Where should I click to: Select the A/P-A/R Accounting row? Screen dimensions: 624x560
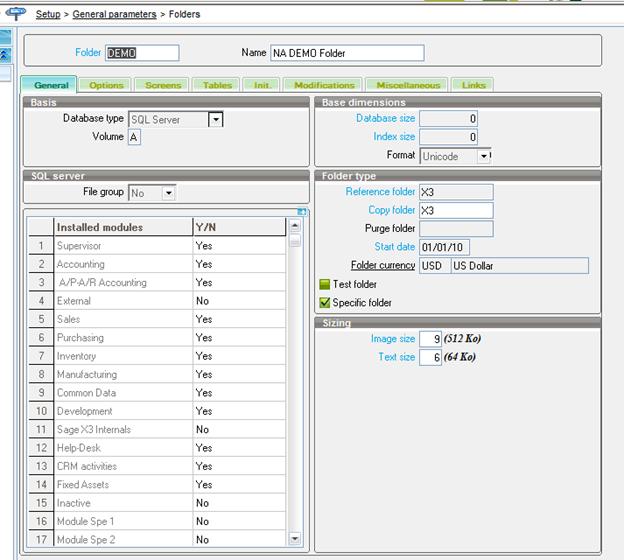click(x=157, y=282)
